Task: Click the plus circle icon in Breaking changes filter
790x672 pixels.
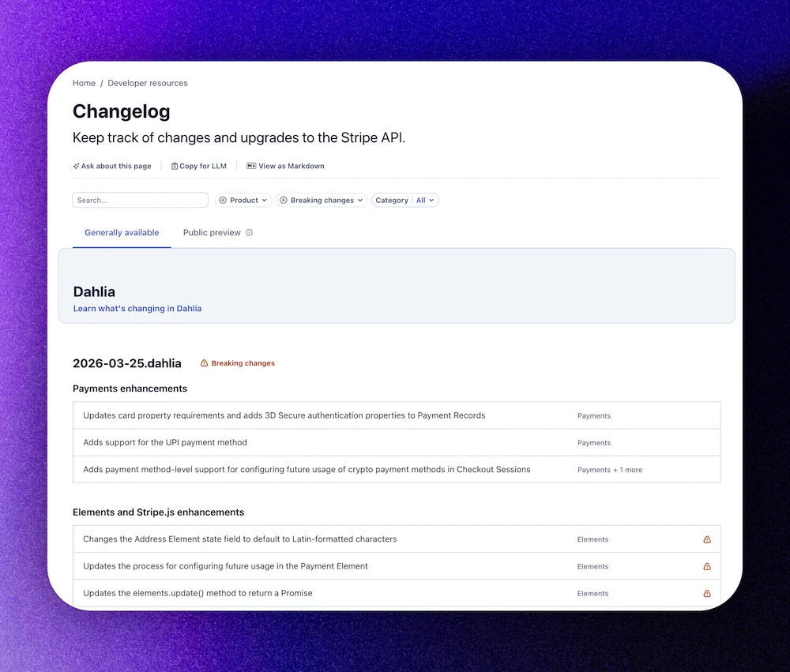Action: coord(284,200)
